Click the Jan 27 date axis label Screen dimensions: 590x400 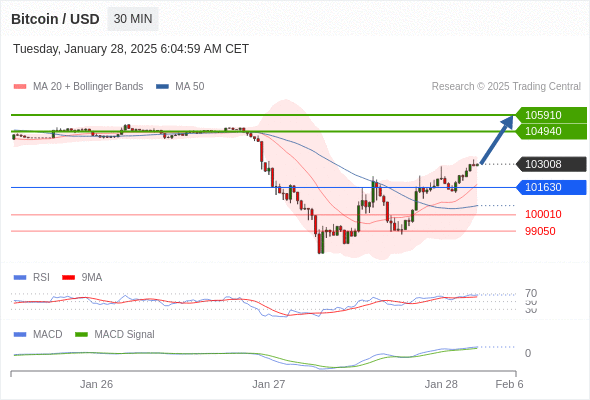coord(269,384)
